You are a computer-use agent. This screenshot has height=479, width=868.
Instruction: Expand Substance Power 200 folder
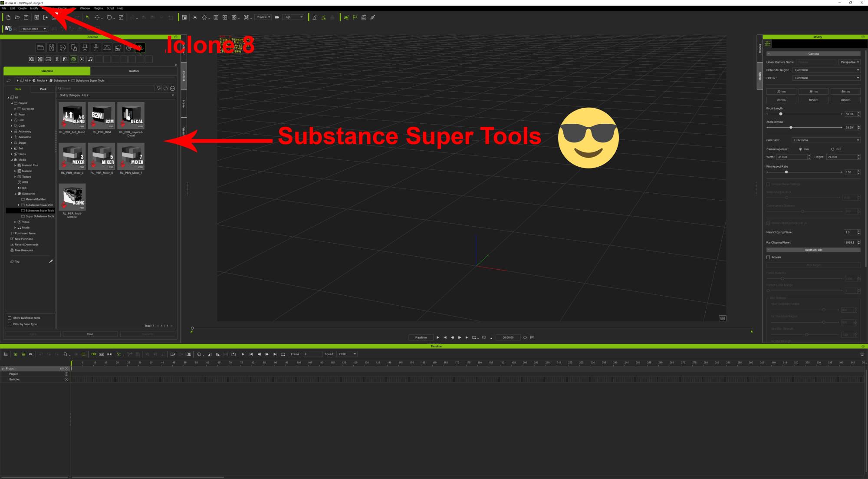tap(19, 205)
